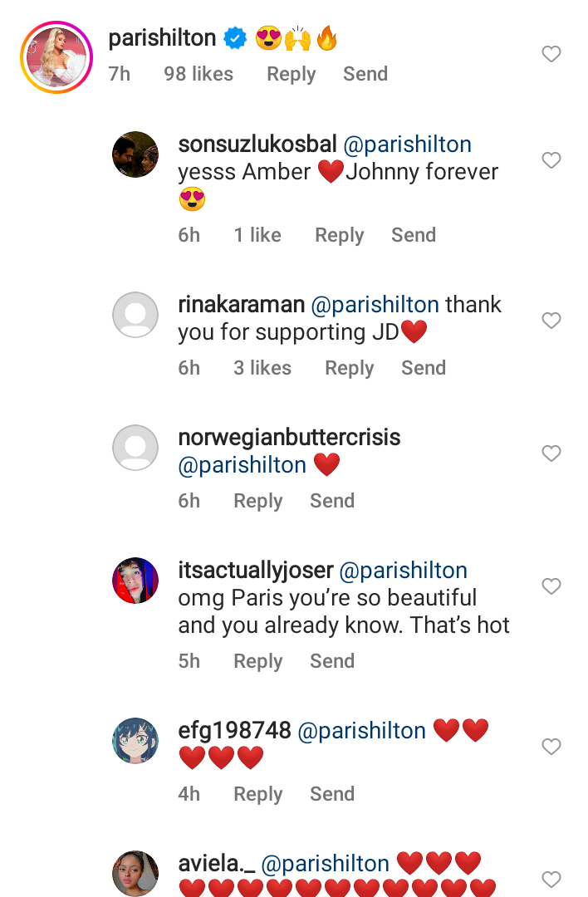The image size is (588, 897).
Task: Like norwegianbuttercrisis's comment
Action: click(x=551, y=453)
